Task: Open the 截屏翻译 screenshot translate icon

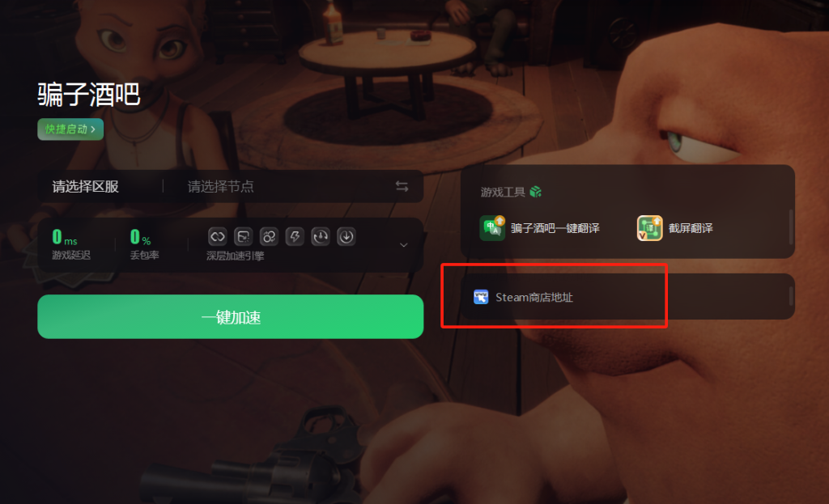Action: point(650,228)
